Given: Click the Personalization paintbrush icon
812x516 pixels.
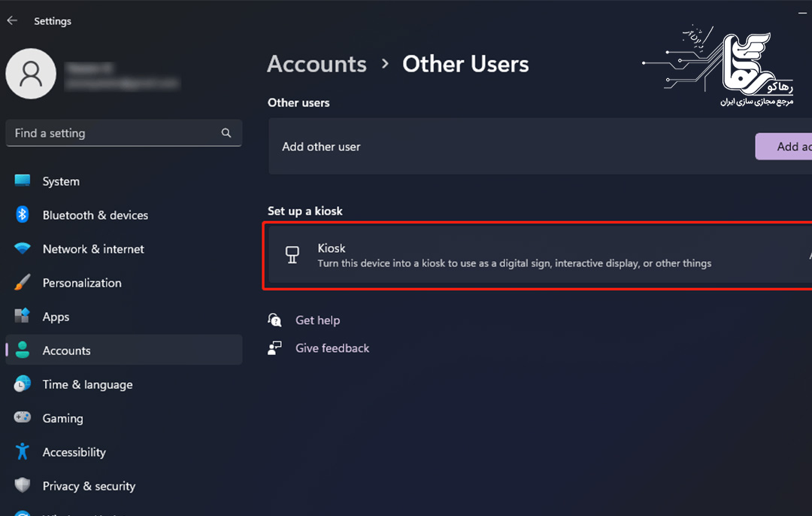Looking at the screenshot, I should click(23, 283).
